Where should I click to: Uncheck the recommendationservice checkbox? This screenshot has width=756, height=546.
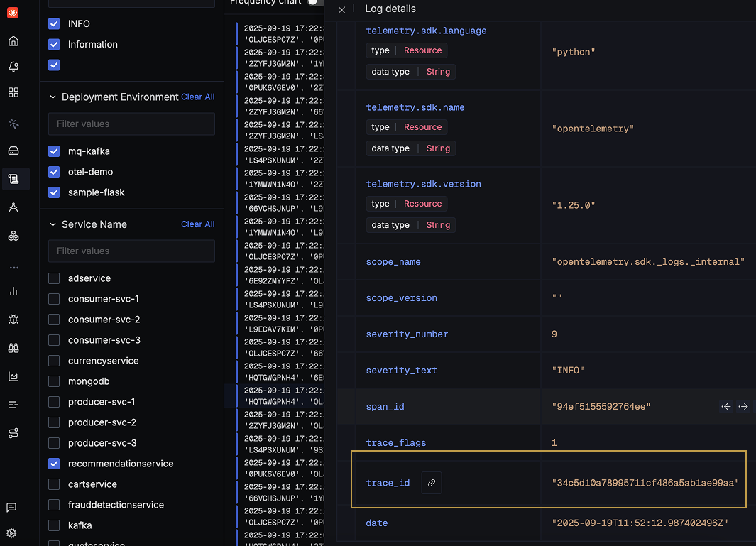(54, 464)
